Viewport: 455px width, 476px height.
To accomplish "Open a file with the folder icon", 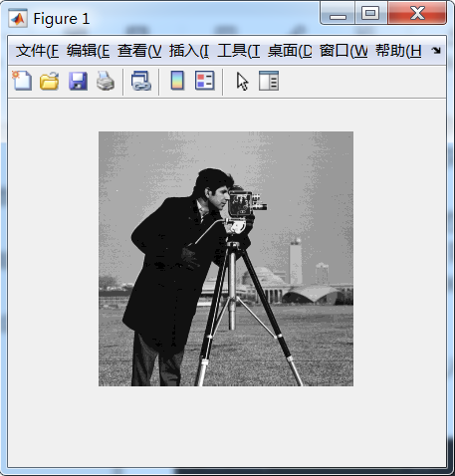I will 50,81.
